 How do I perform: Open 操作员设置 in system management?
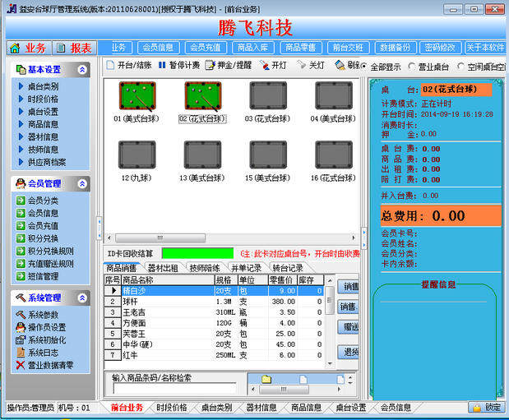(41, 327)
